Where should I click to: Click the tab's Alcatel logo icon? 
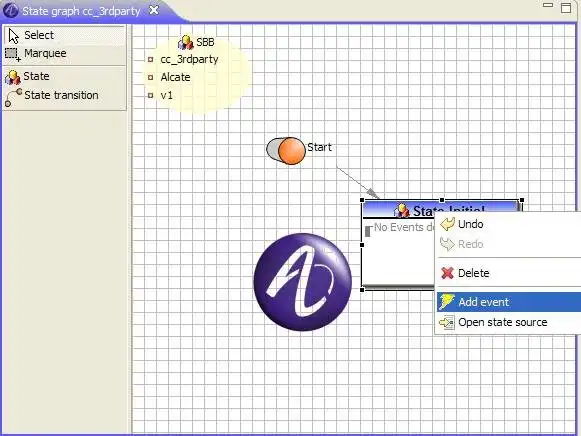coord(10,10)
